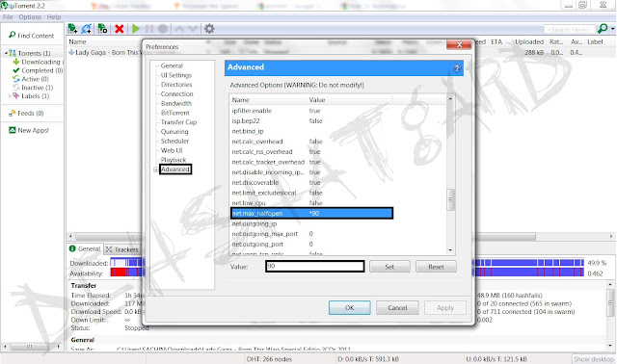Select Torrents (1) in sidebar
The height and width of the screenshot is (364, 617).
click(x=30, y=53)
